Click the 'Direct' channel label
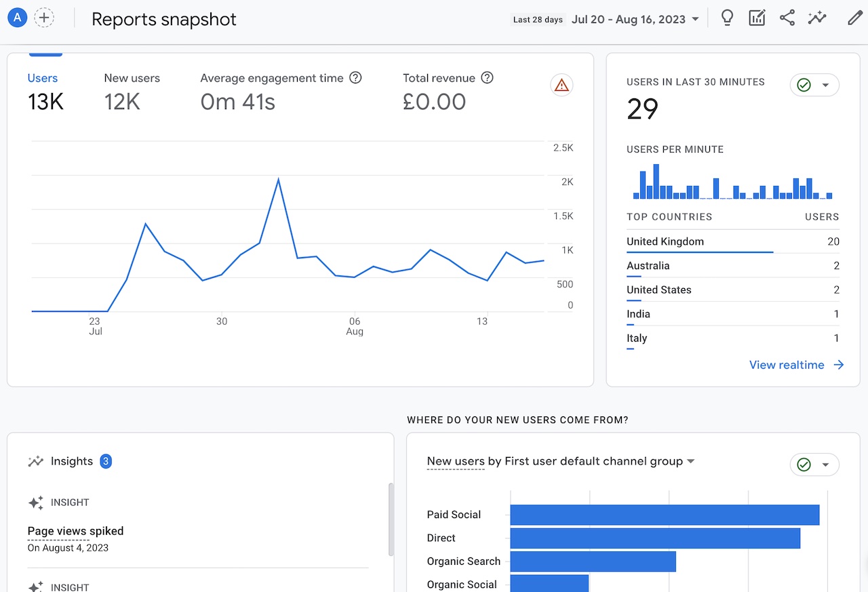 (441, 538)
